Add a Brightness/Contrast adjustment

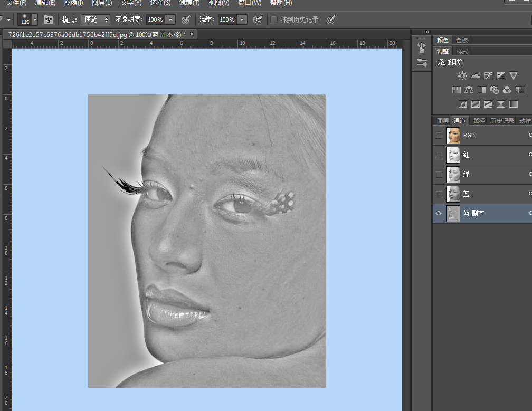(462, 76)
